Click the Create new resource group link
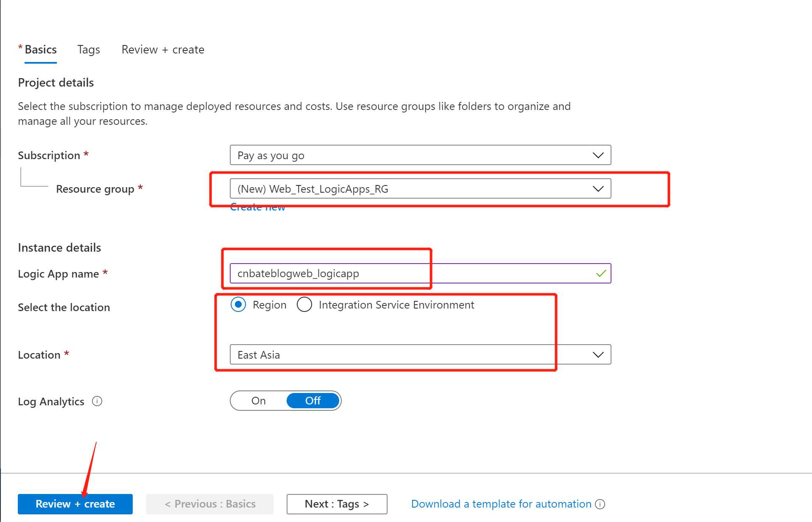This screenshot has width=812, height=522. click(257, 208)
